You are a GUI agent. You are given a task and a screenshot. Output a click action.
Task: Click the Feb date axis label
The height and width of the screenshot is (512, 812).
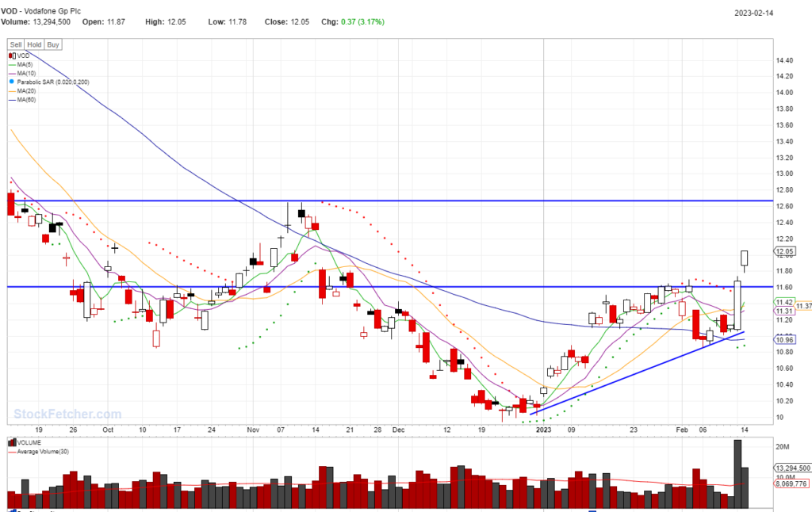[x=682, y=430]
